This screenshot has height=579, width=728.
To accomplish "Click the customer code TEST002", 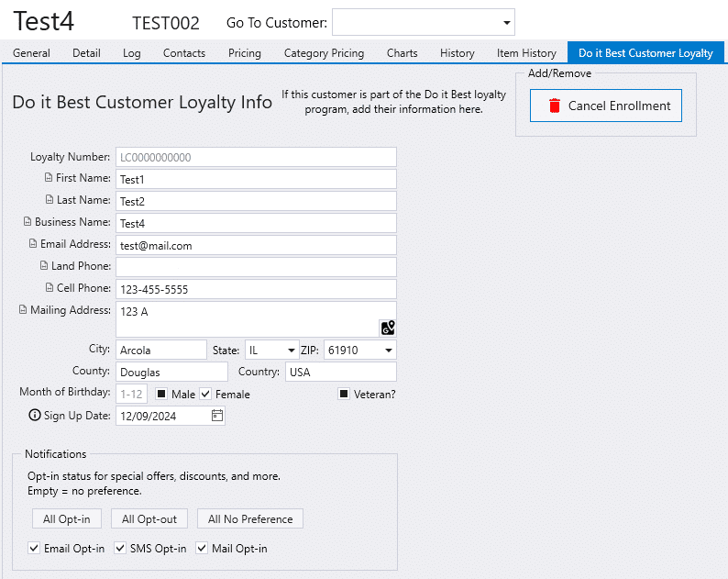I will [166, 23].
